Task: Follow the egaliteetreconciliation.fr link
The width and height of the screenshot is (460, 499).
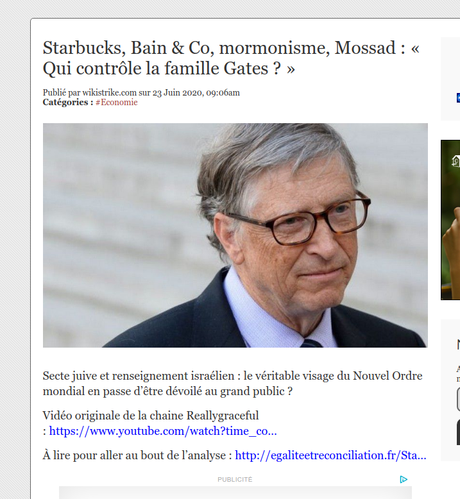Action: [x=331, y=455]
